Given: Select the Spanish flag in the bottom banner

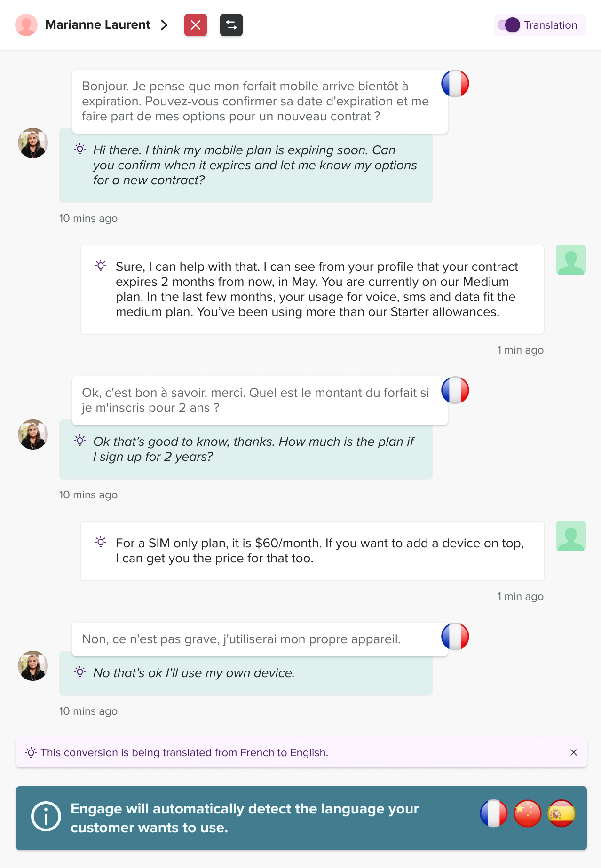Looking at the screenshot, I should [561, 813].
